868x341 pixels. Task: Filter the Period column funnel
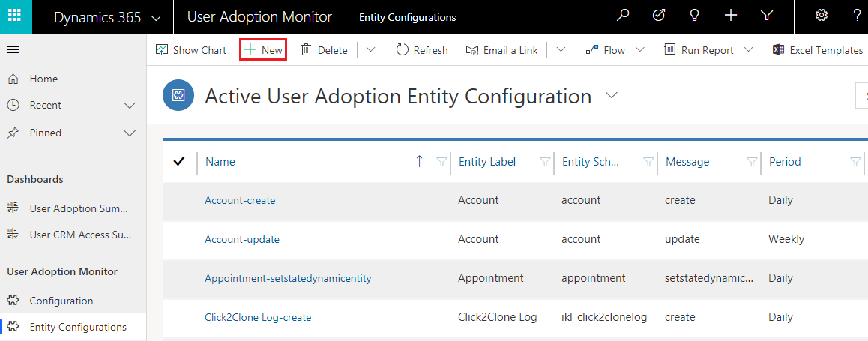tap(855, 162)
